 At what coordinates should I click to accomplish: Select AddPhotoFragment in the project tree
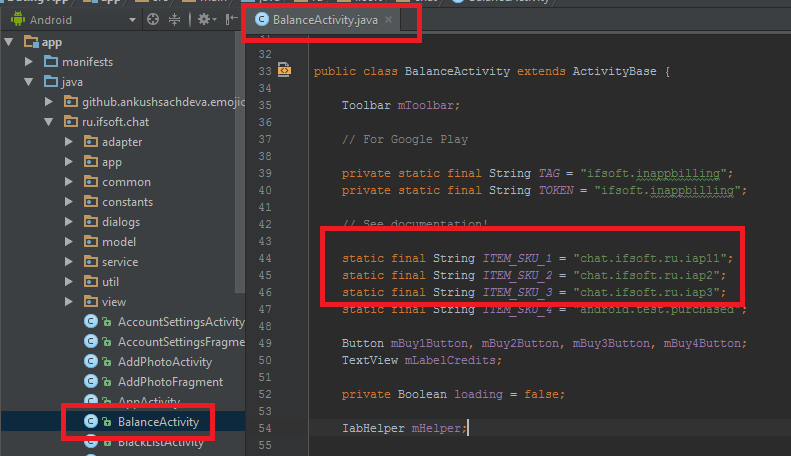point(170,382)
